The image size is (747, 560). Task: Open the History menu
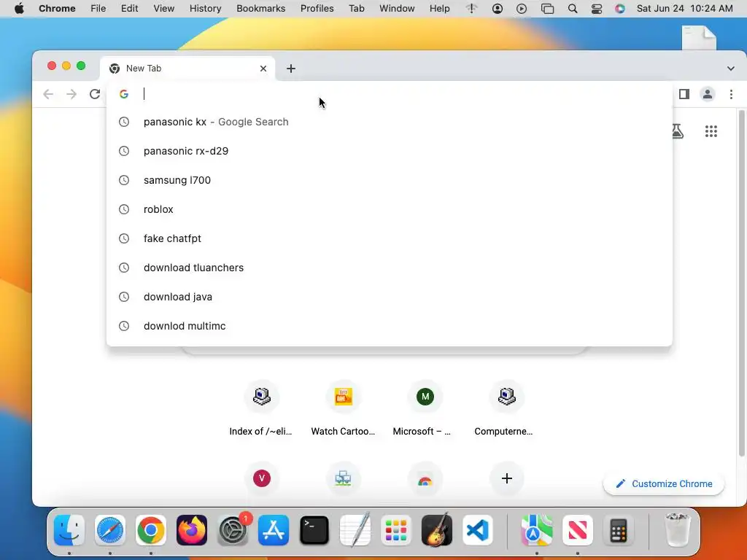click(205, 9)
